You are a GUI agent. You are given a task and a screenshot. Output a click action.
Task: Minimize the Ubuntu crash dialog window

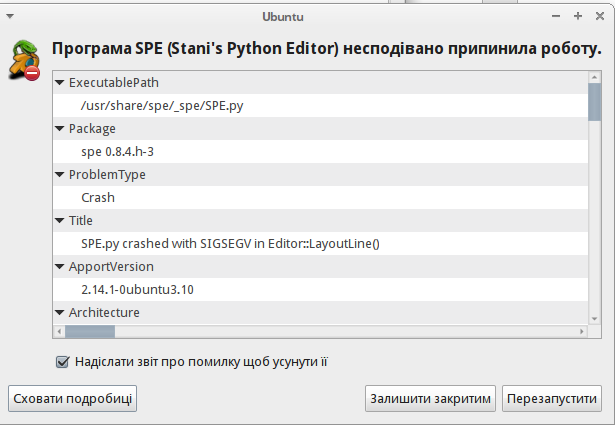(555, 16)
